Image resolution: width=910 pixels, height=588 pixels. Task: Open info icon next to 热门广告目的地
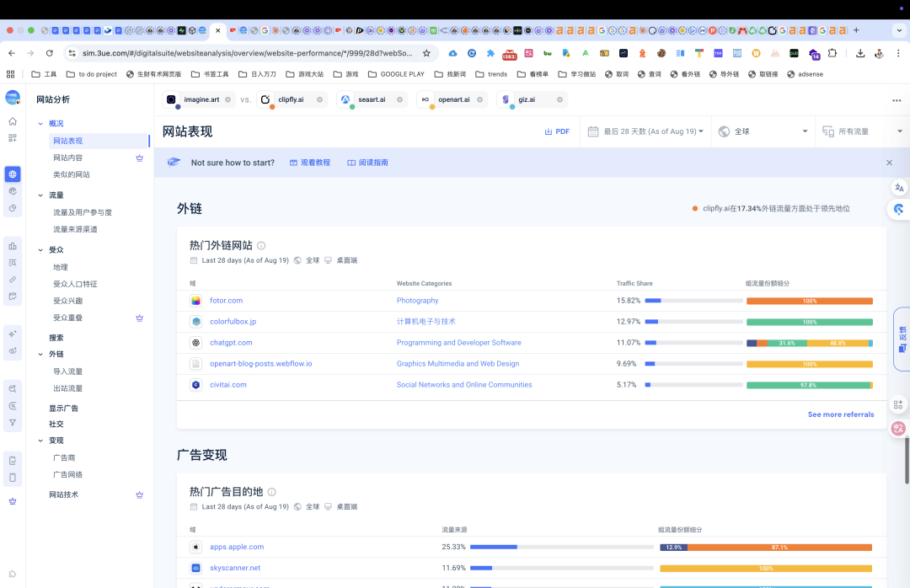point(271,492)
